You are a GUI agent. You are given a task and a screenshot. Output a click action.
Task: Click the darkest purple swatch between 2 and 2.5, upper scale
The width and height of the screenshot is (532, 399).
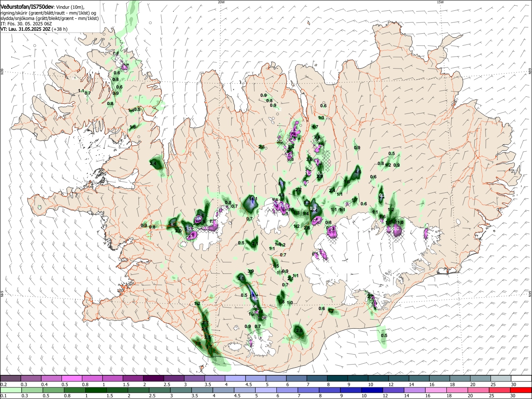153,378
